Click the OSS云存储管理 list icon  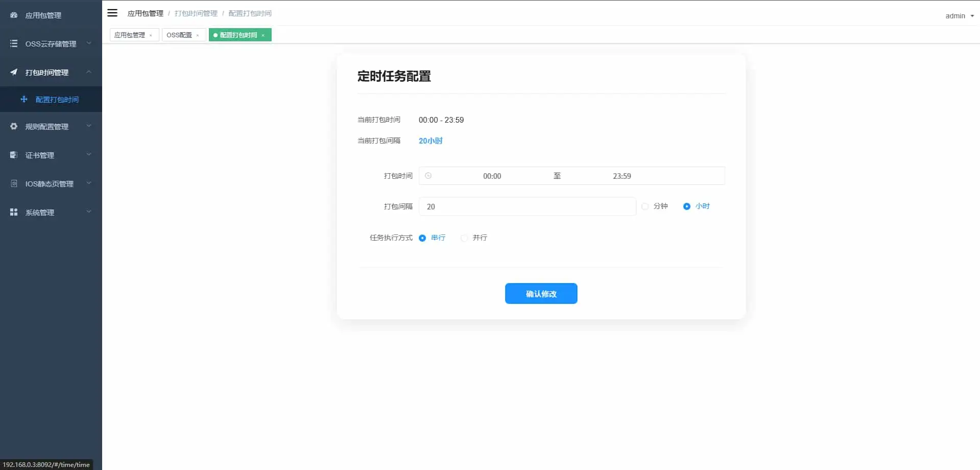pyautogui.click(x=14, y=44)
